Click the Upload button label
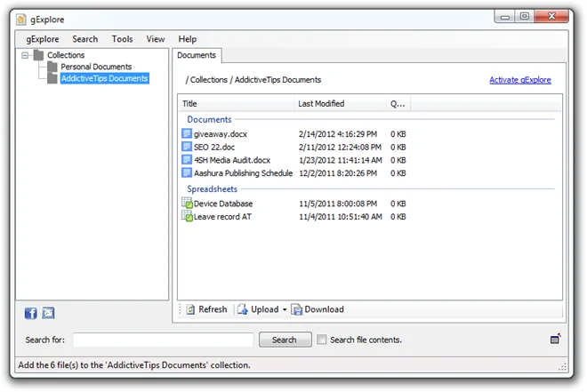Image resolution: width=587 pixels, height=392 pixels. point(265,309)
